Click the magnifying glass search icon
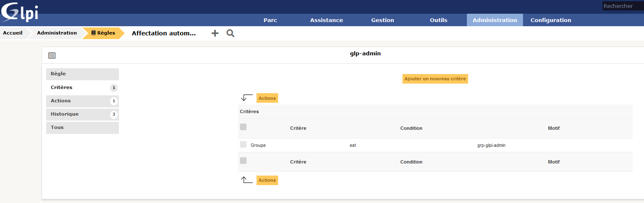The width and height of the screenshot is (644, 203). coord(230,33)
